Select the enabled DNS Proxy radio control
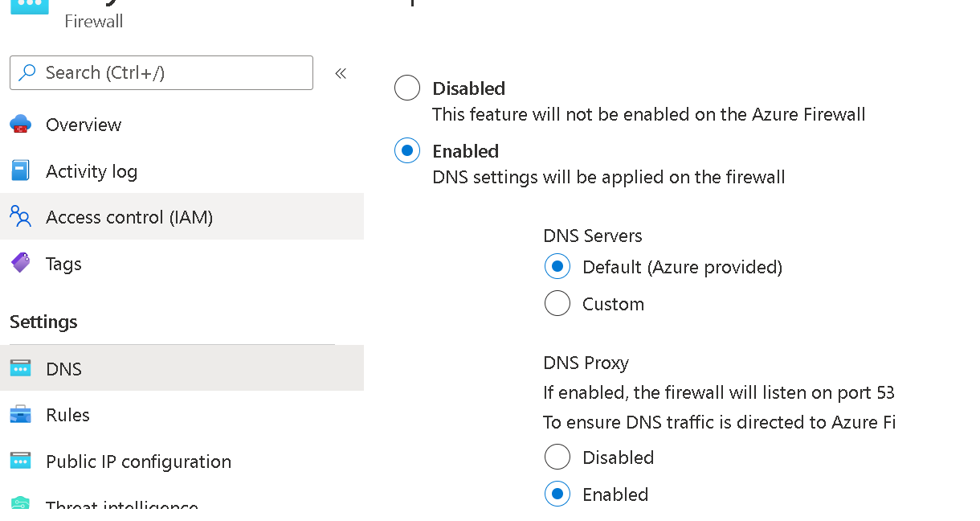 click(557, 494)
